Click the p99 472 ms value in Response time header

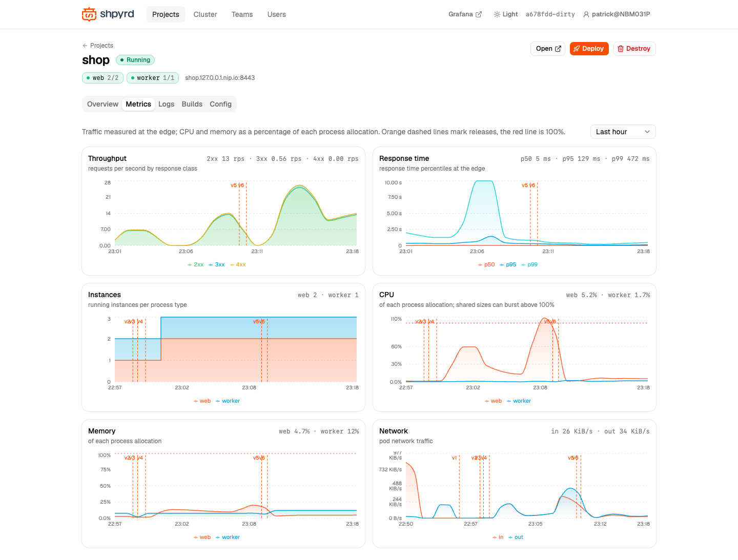click(630, 159)
